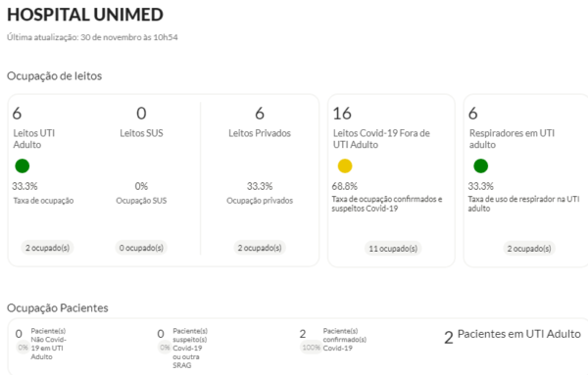
Task: Click the 0% badge beside suspeito(s) Covid-19
Action: click(165, 348)
